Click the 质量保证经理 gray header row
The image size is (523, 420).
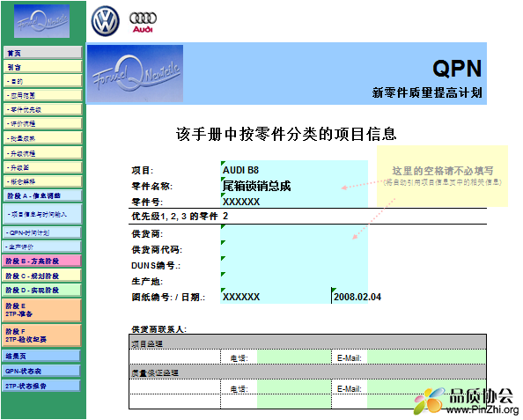pos(307,372)
